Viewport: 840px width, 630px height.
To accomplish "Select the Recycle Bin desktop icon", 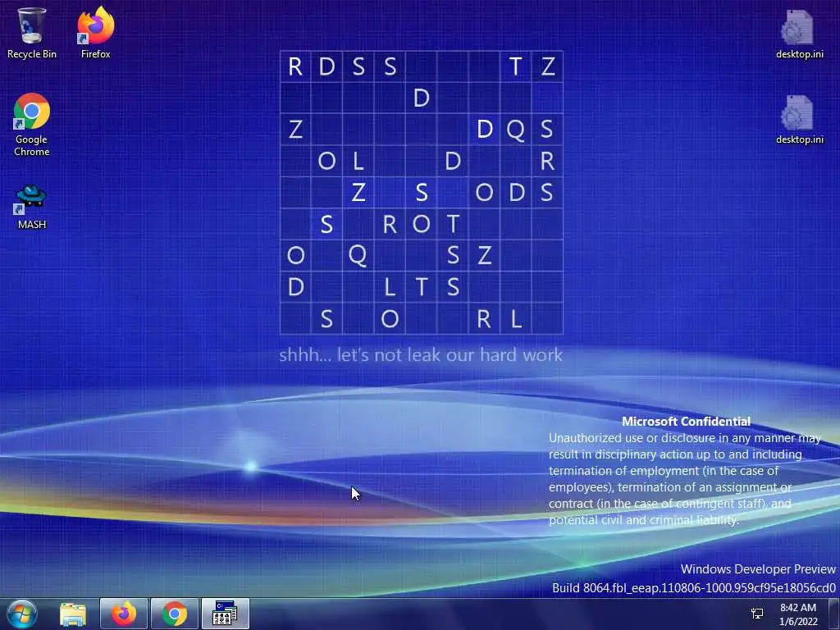I will point(32,33).
